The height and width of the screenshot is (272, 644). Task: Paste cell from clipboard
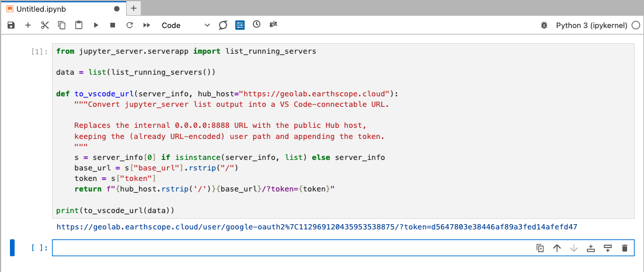(x=79, y=26)
